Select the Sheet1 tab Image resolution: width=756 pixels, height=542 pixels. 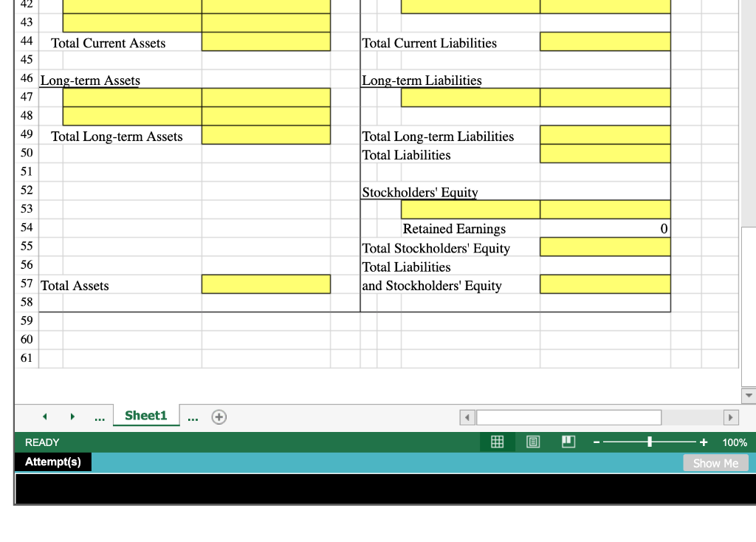click(146, 415)
